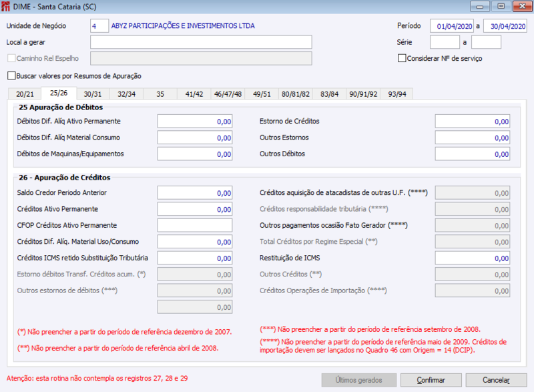Screen dimensions: 534x392
Task: Click the Período start date field
Action: pyautogui.click(x=451, y=25)
